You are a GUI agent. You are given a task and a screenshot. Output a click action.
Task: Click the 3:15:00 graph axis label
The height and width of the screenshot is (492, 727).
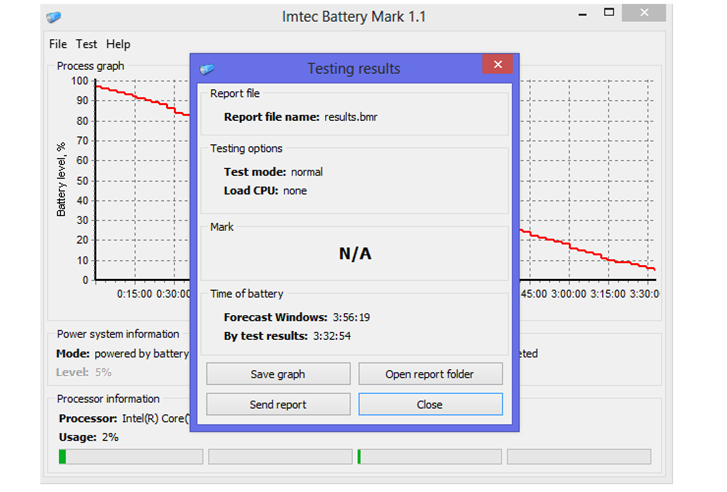click(x=608, y=294)
